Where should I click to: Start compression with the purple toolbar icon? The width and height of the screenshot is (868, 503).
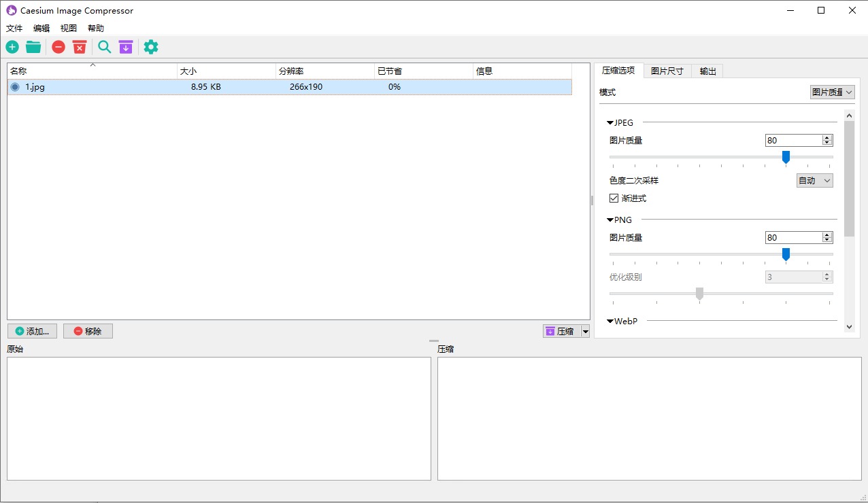pyautogui.click(x=125, y=47)
